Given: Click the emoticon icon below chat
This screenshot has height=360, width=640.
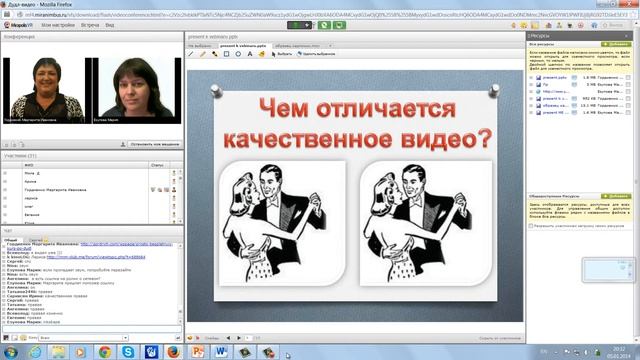Looking at the screenshot, I should (x=23, y=338).
